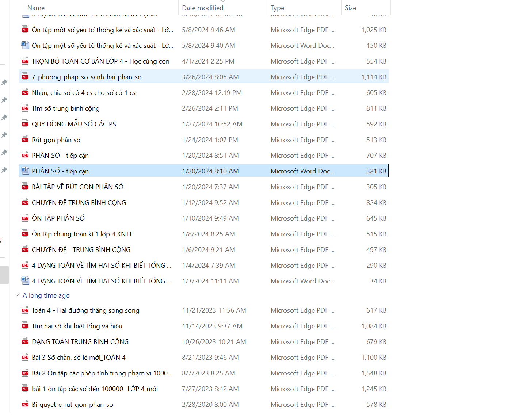Click size value 321 KB
Viewport: 515px width, 420px height.
click(x=376, y=171)
